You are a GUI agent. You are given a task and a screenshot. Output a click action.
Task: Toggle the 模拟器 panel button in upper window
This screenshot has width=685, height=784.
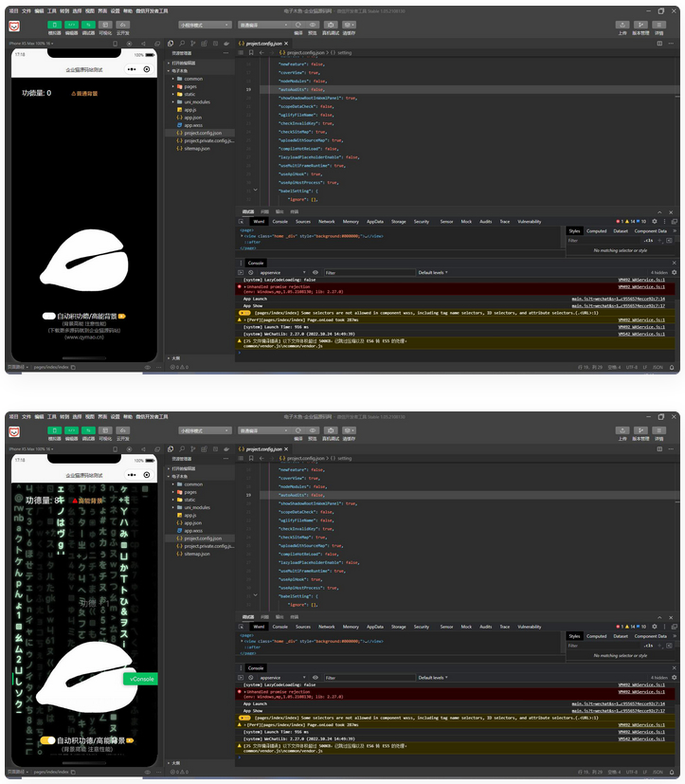(x=54, y=25)
